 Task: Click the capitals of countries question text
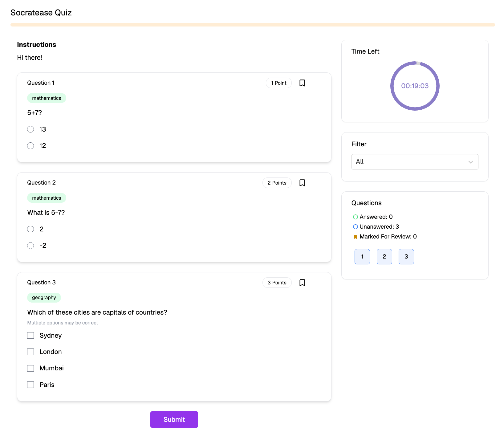click(x=97, y=312)
